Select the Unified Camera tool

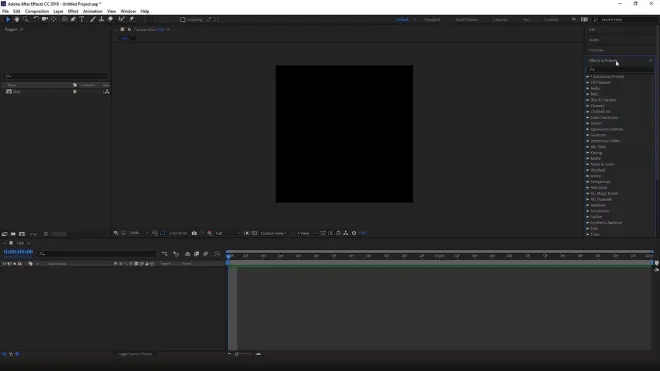[x=45, y=19]
